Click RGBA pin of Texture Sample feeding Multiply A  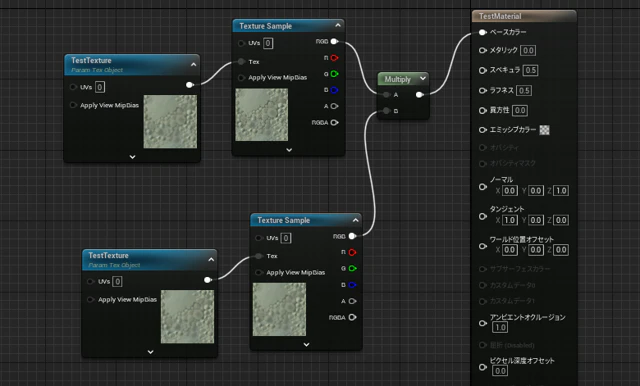click(x=334, y=122)
